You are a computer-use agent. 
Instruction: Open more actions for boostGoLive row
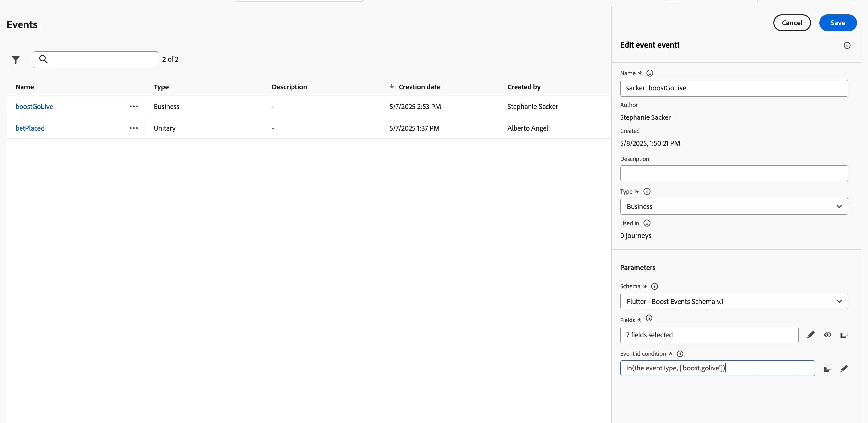tap(133, 107)
